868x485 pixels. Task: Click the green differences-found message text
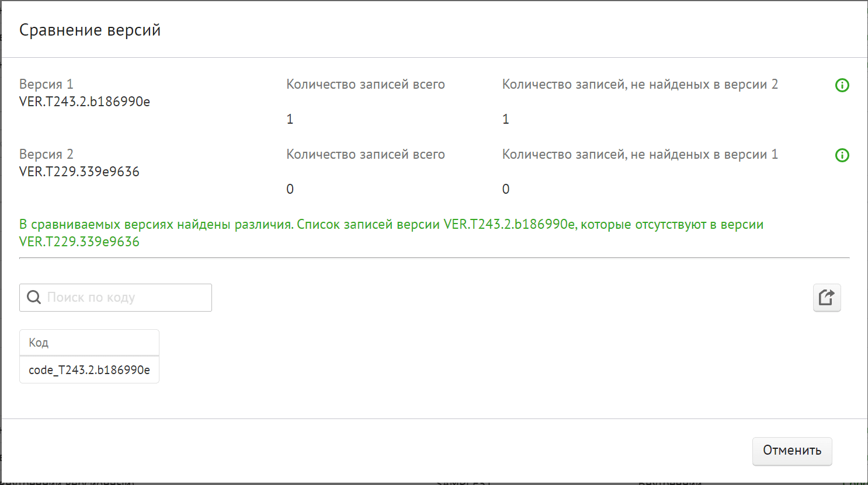tap(391, 225)
